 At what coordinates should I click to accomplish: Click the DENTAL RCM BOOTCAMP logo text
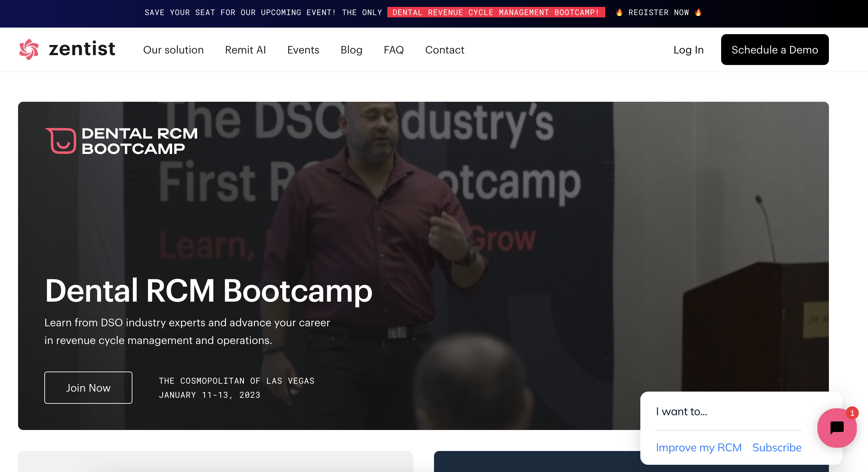coord(140,141)
